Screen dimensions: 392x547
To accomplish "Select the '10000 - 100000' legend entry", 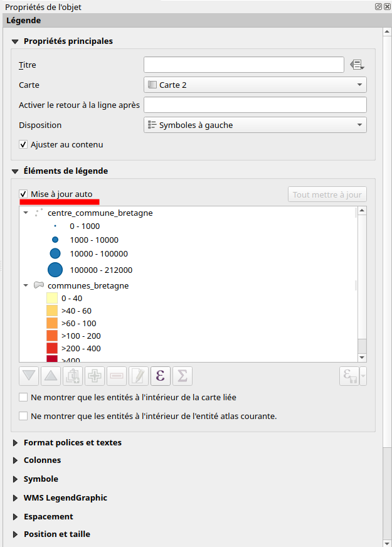I will pos(98,254).
